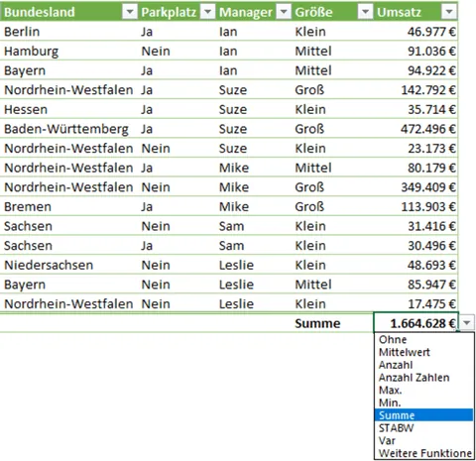Select the 80.179 € cell
This screenshot has height=461, width=476.
[x=416, y=168]
